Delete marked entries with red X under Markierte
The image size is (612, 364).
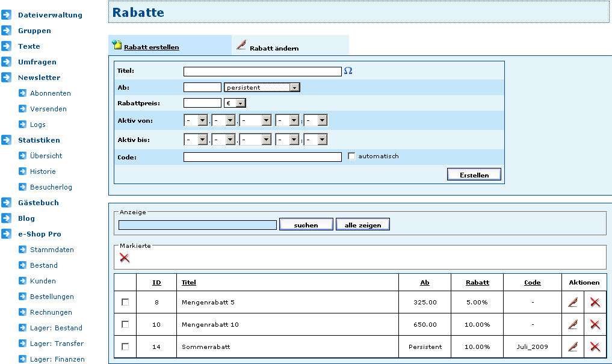[x=125, y=258]
